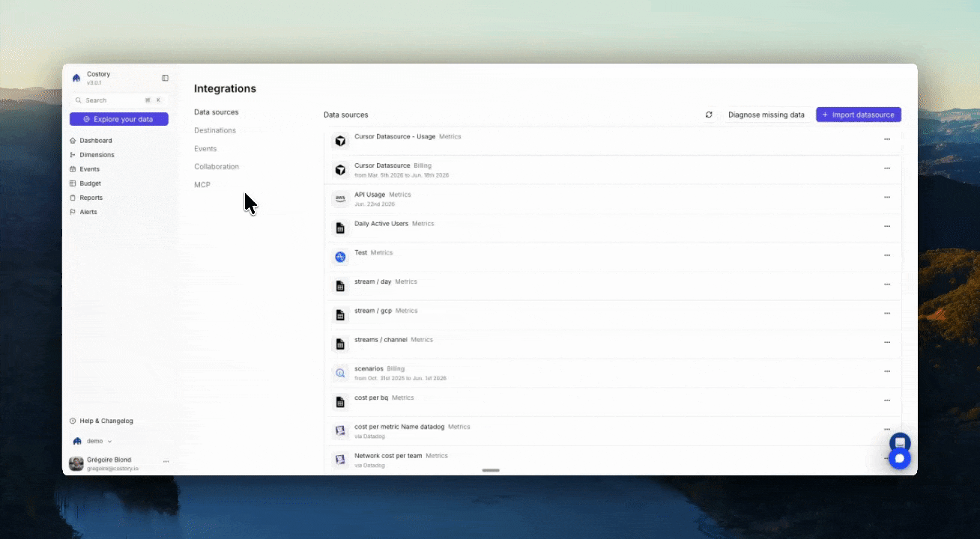Open options menu for cost per bq
Image resolution: width=980 pixels, height=539 pixels.
(x=887, y=401)
